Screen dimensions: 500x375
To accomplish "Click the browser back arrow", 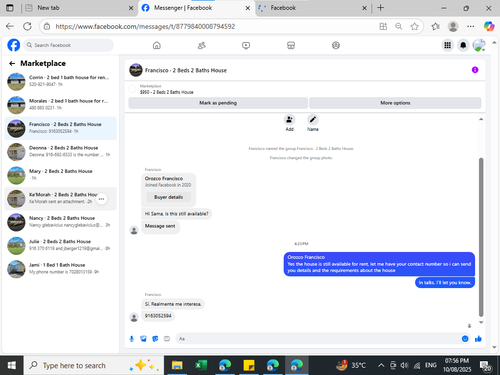I will 10,26.
